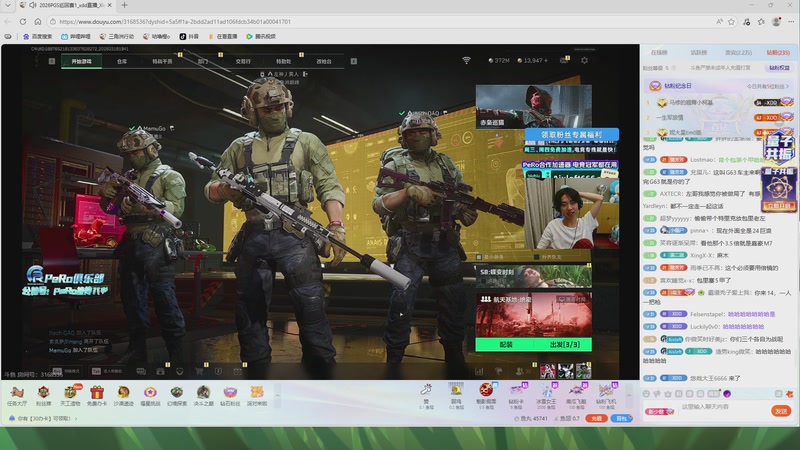The width and height of the screenshot is (800, 450).
Task: Open the 粉丝牌 icon
Action: pos(43,396)
